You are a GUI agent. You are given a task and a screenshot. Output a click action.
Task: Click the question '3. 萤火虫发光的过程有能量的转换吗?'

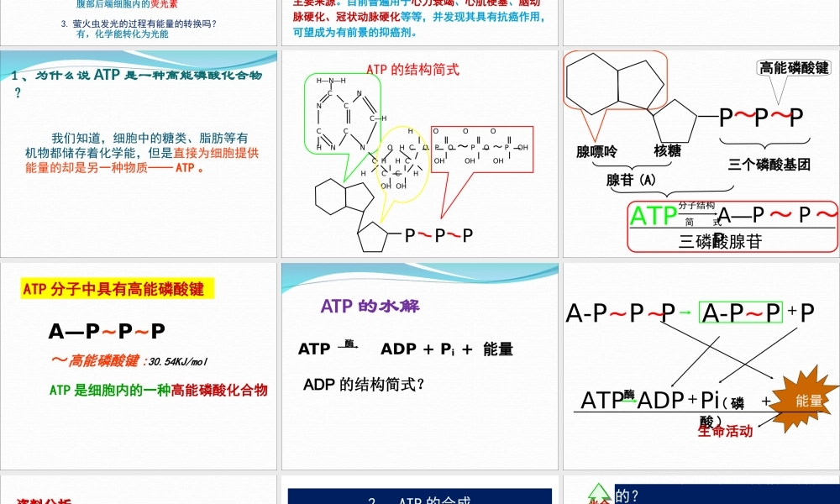coord(139,24)
